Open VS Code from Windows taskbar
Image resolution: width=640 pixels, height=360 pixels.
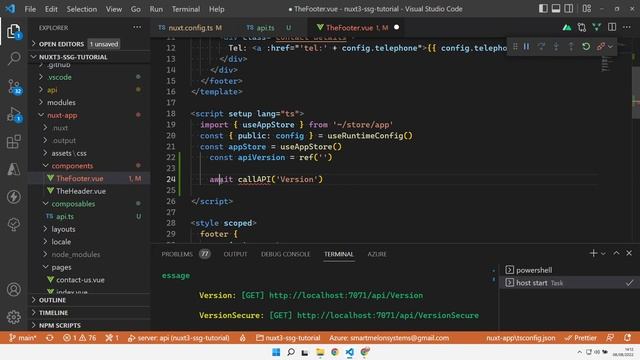pyautogui.click(x=349, y=352)
